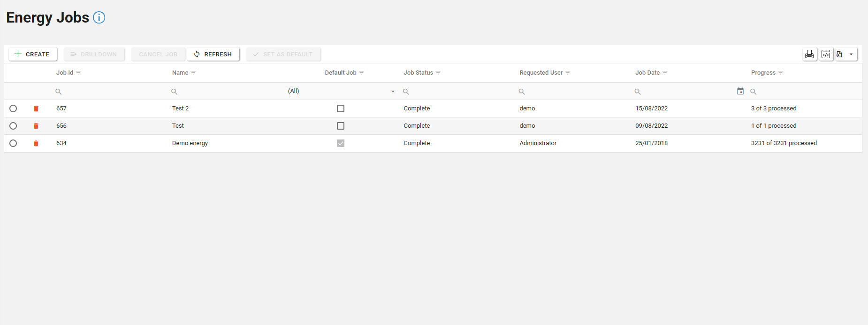Click the export file icon

tap(839, 54)
